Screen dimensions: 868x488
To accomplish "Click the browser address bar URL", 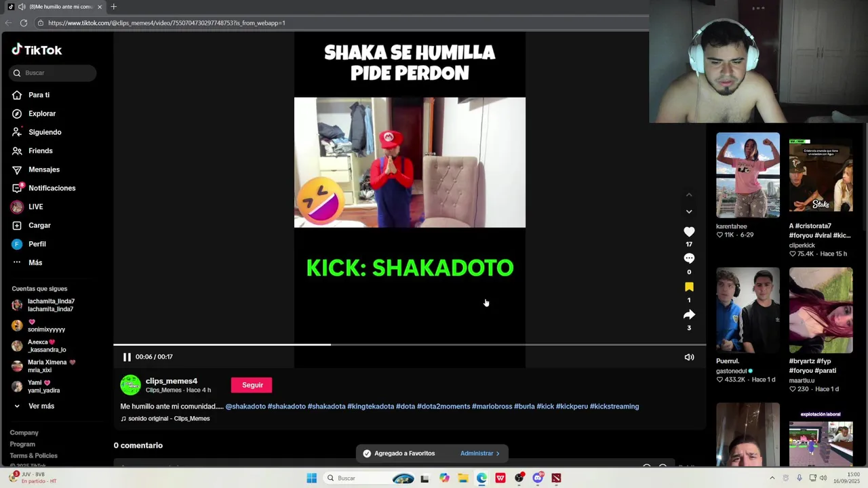I will (x=167, y=23).
